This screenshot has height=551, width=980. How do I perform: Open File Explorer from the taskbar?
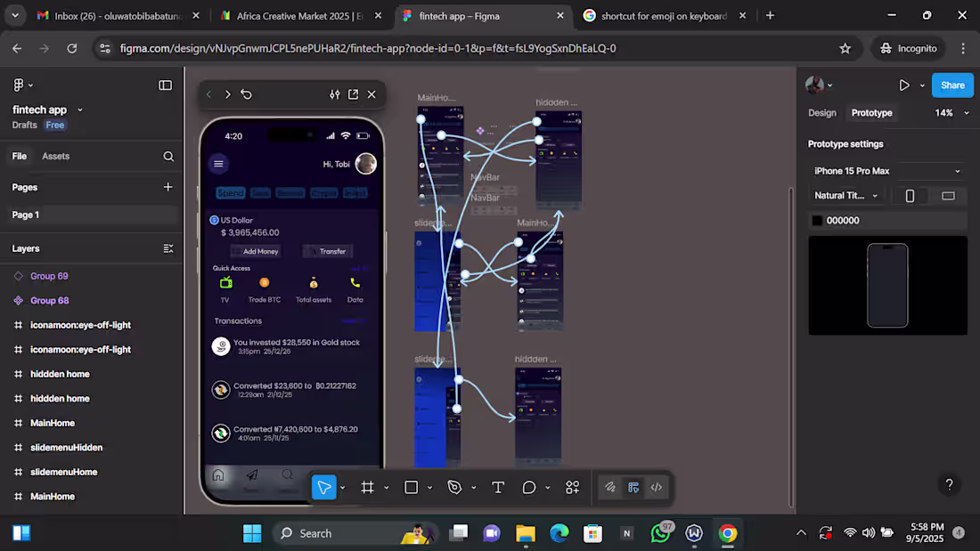[526, 533]
